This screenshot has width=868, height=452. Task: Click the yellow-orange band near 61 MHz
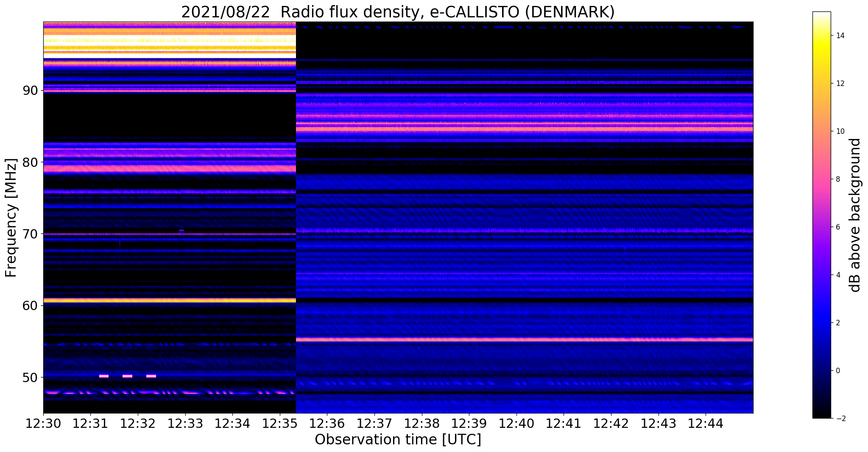pyautogui.click(x=169, y=300)
